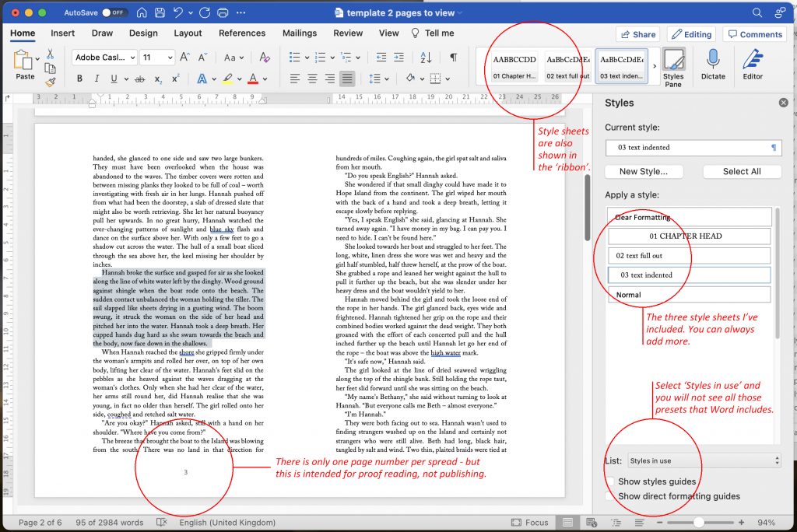Image resolution: width=797 pixels, height=532 pixels.
Task: Start Dictate microphone
Action: pyautogui.click(x=713, y=65)
